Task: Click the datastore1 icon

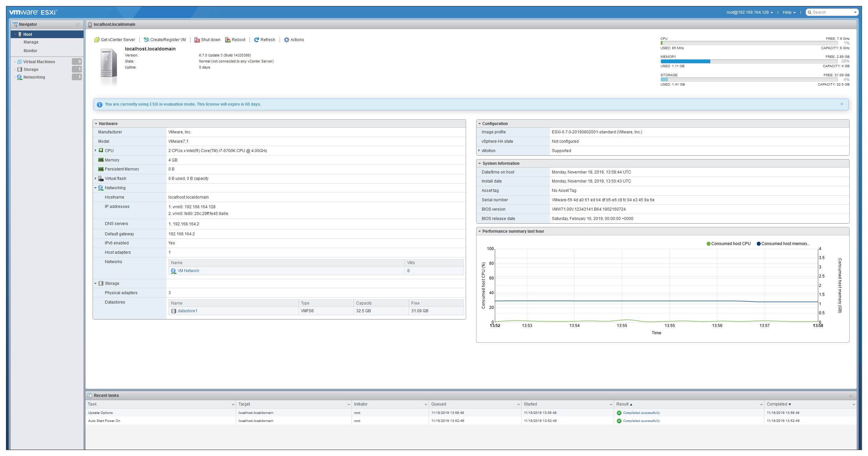Action: click(174, 311)
